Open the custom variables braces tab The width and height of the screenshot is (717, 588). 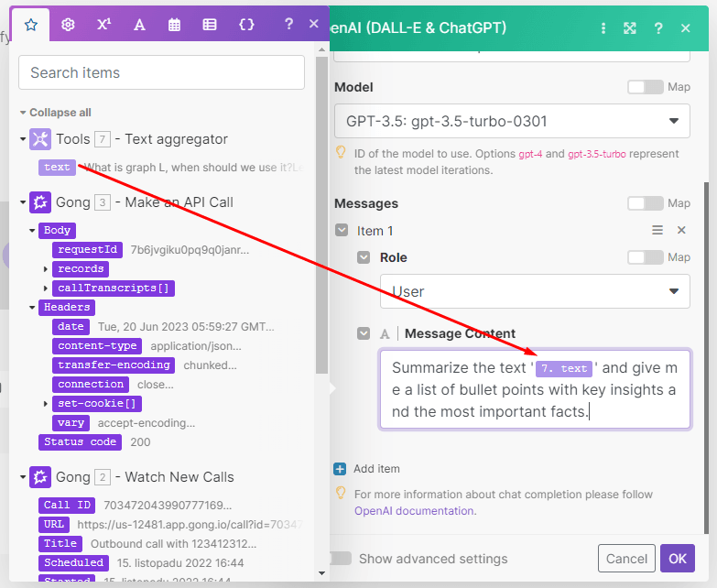tap(246, 25)
